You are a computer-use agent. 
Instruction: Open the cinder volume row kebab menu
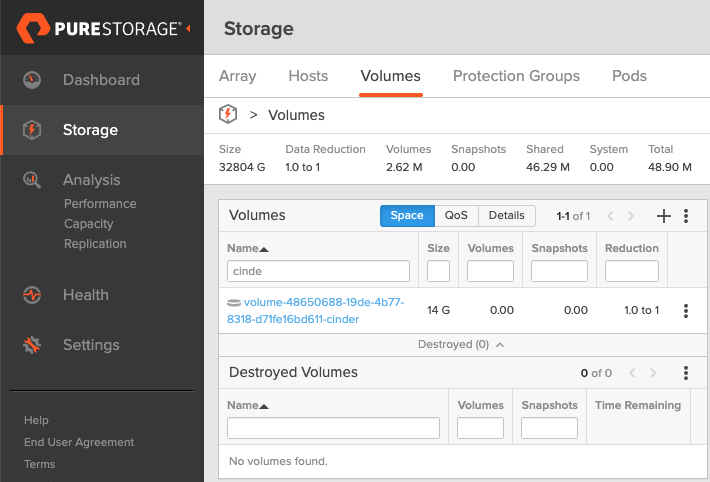tap(686, 311)
